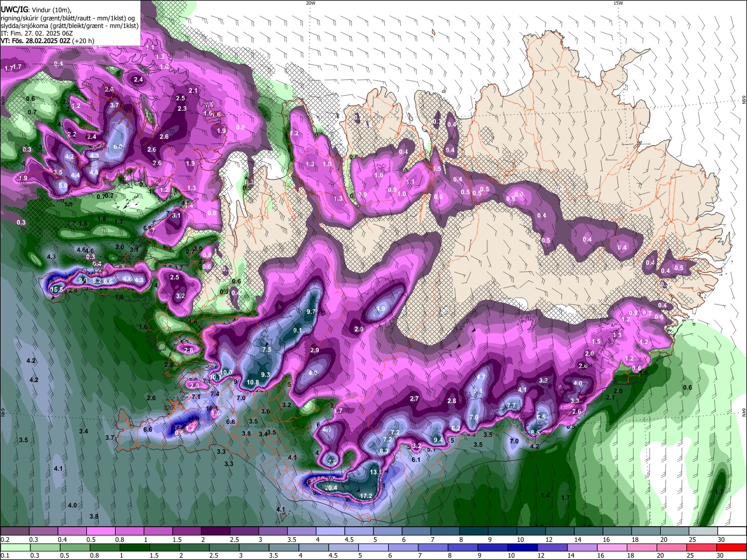
Task: Click the 5.0 snowfall value
Action: point(63,186)
